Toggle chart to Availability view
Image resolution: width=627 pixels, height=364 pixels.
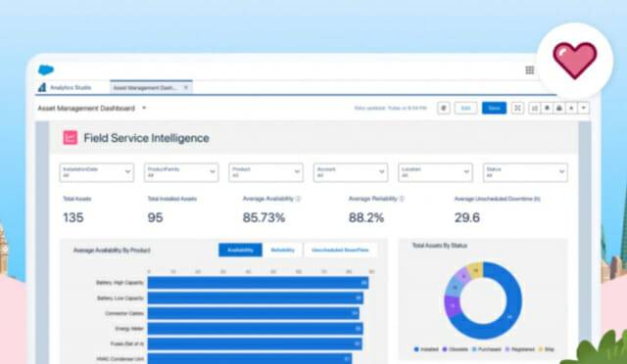tap(240, 250)
